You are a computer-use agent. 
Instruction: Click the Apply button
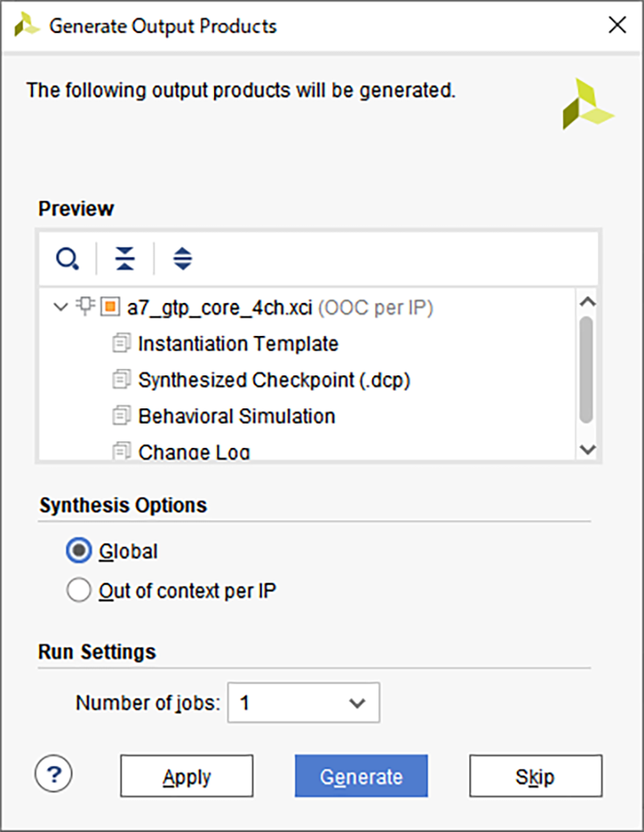tap(187, 776)
